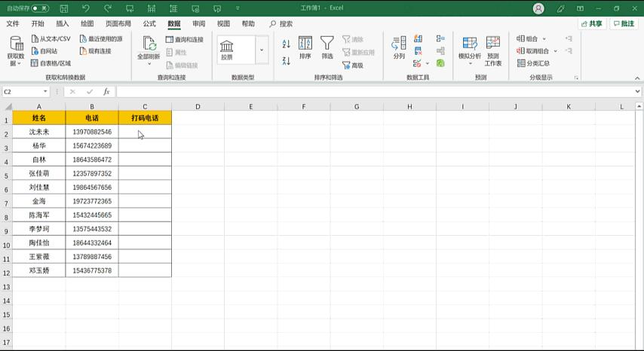Open Quick Access Toolbar customize arrow

[238, 8]
